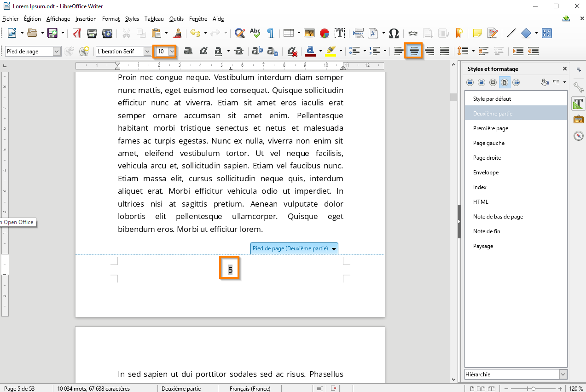Click the Export as PDF icon
Image resolution: width=586 pixels, height=392 pixels.
pyautogui.click(x=77, y=33)
